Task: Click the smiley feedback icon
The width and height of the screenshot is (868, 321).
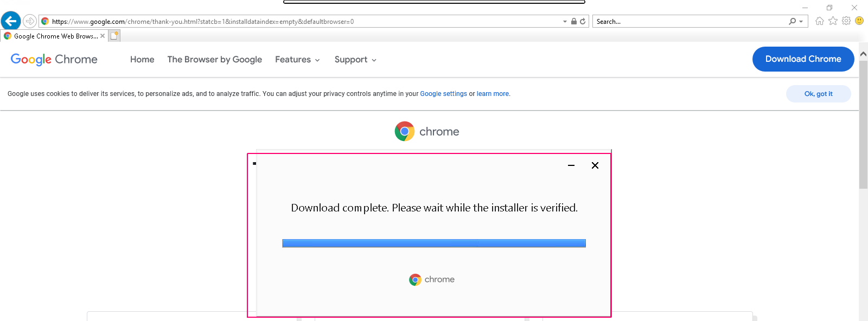Action: click(x=859, y=21)
